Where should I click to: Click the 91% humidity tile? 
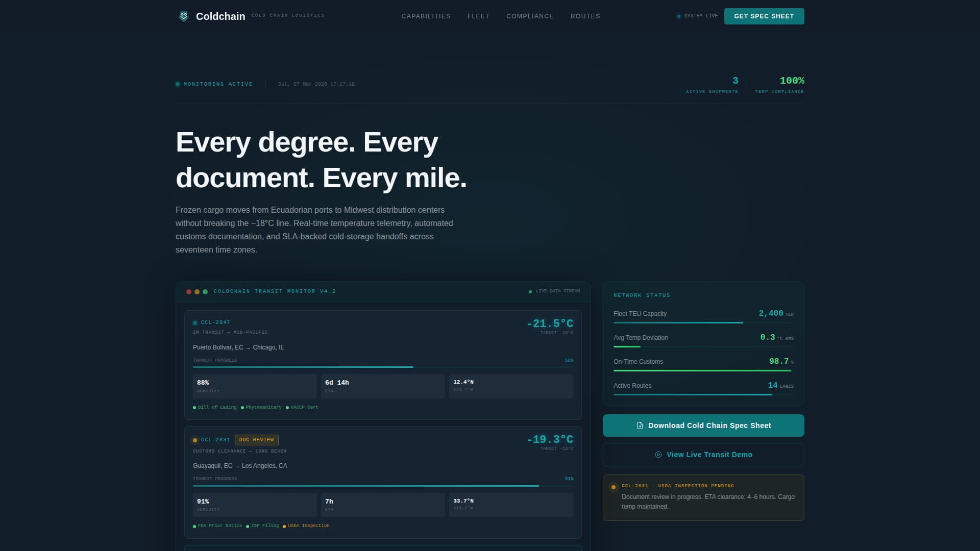tap(255, 505)
